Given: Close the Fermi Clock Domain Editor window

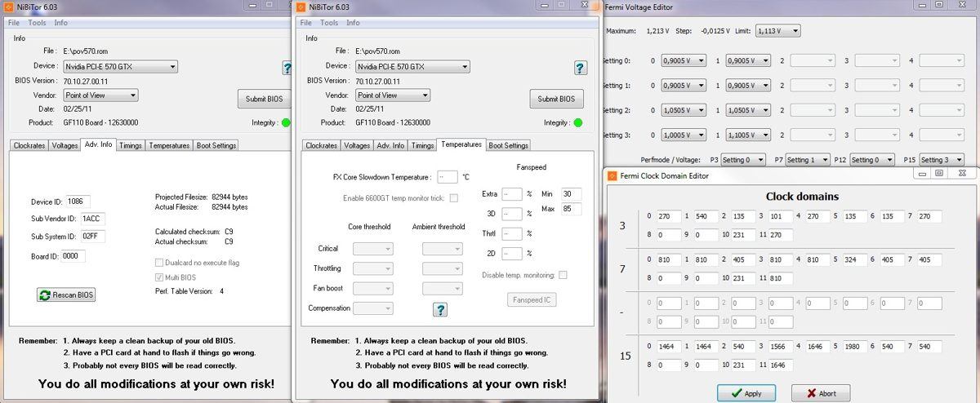Looking at the screenshot, I should tap(964, 173).
